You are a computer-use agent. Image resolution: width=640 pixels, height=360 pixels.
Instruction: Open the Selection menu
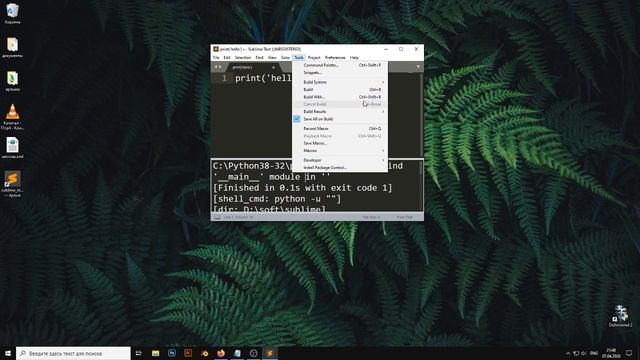(x=243, y=58)
